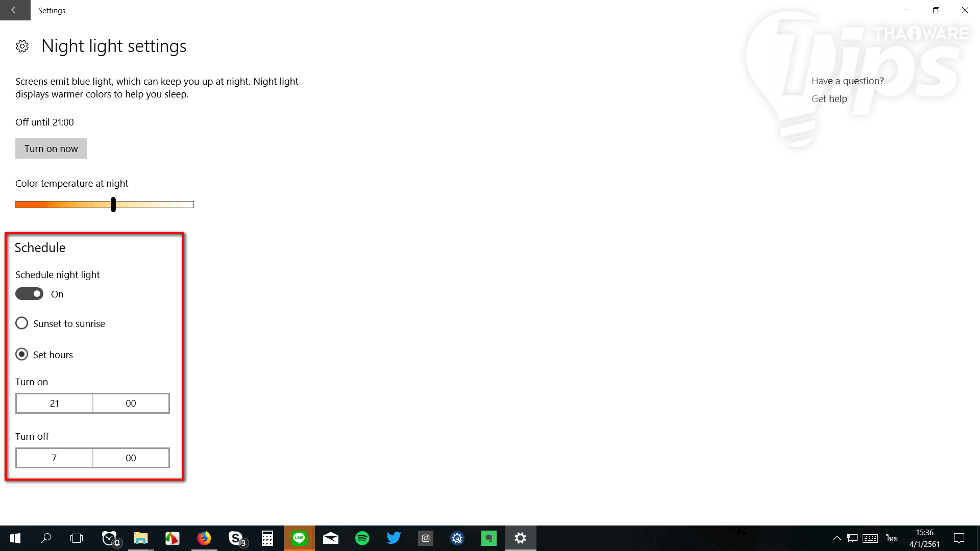Launch Calculator from the taskbar
The width and height of the screenshot is (980, 551).
tap(267, 538)
